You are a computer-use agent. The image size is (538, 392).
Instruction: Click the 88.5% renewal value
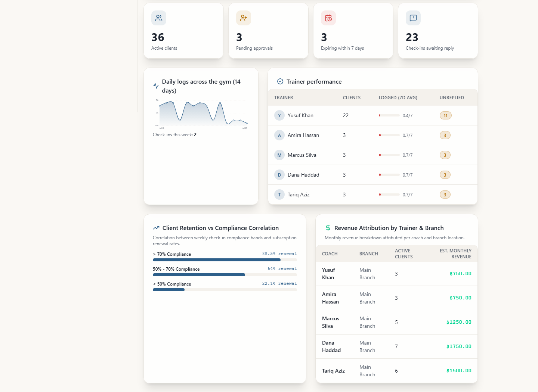(x=279, y=253)
